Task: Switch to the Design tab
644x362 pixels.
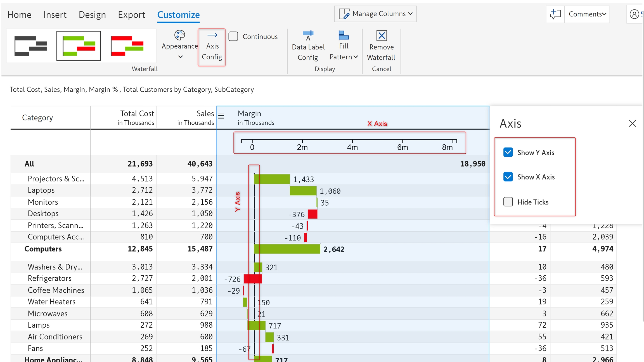Action: [92, 15]
